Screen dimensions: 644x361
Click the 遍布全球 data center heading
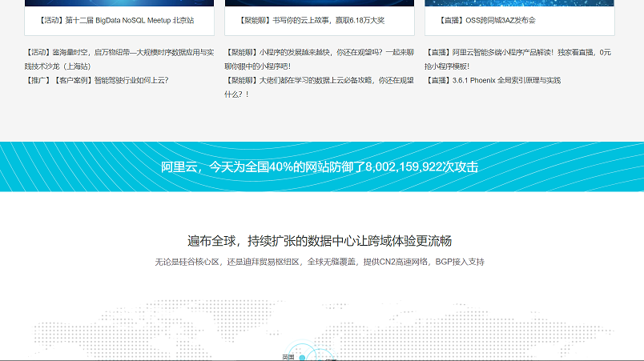tap(320, 241)
